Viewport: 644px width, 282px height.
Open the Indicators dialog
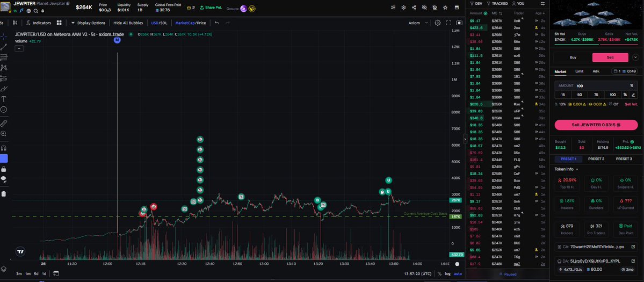[x=39, y=23]
